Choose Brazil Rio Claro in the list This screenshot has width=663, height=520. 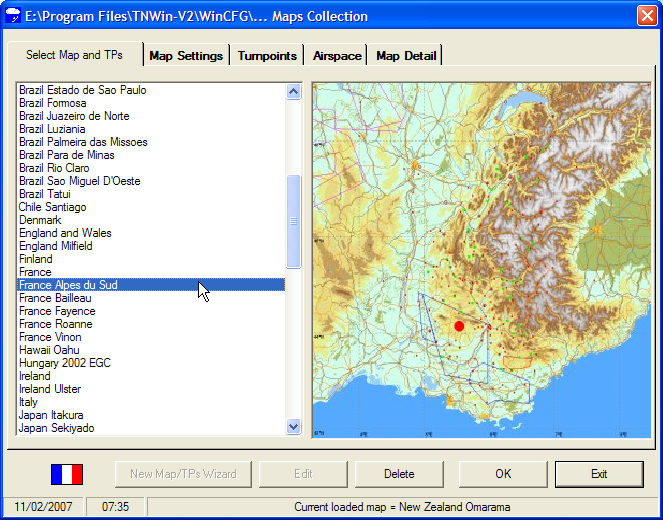pos(53,168)
